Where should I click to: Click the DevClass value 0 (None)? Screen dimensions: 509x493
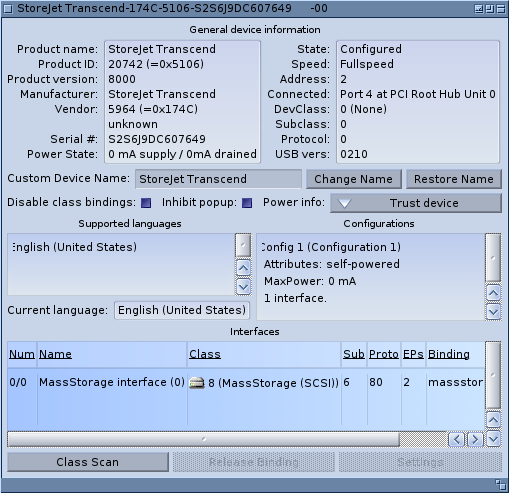click(363, 109)
